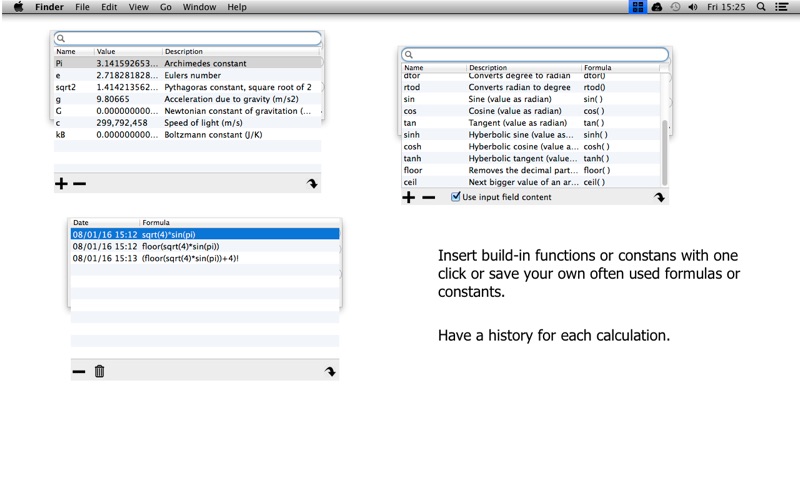Open Time Machine menu bar icon

[675, 7]
